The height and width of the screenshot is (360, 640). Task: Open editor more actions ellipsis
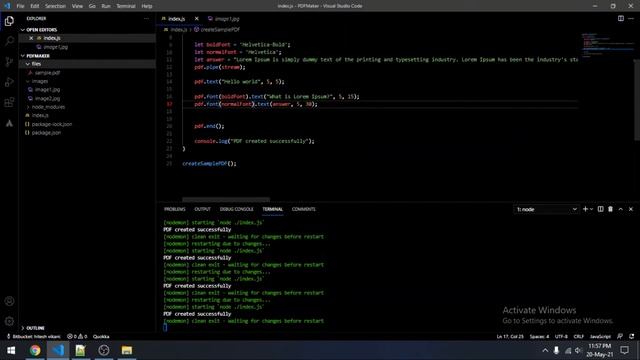631,18
